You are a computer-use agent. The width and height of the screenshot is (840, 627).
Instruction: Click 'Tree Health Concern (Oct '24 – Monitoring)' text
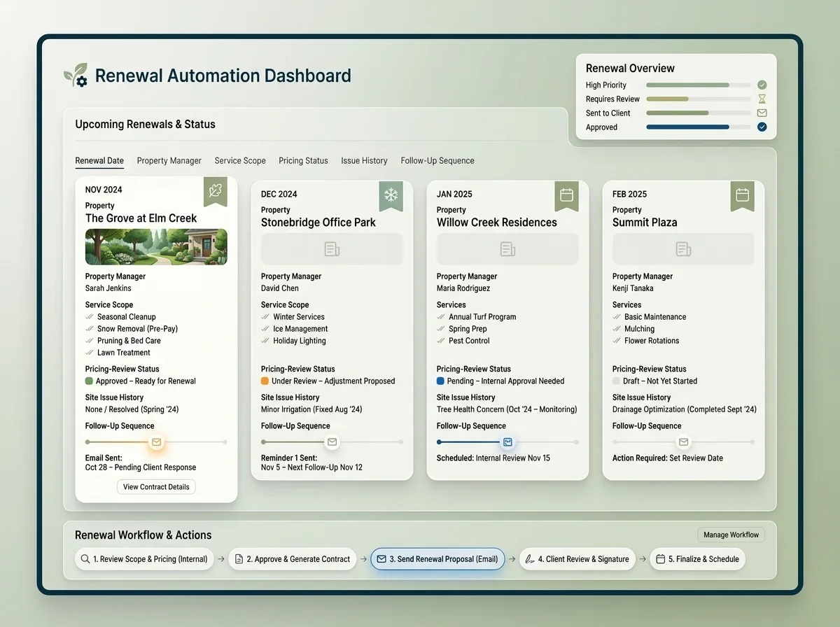[x=507, y=409]
